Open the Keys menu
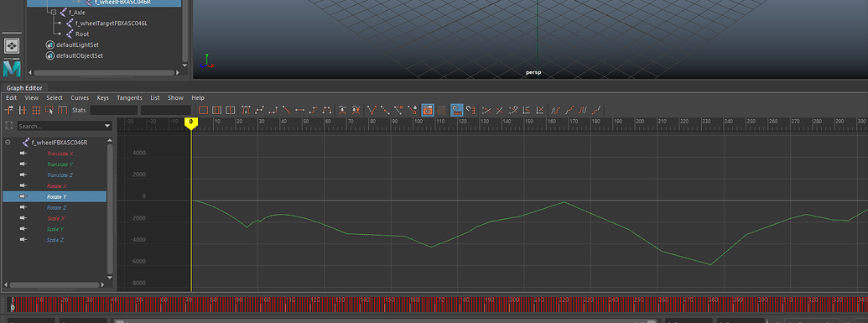This screenshot has width=868, height=323. click(x=103, y=98)
